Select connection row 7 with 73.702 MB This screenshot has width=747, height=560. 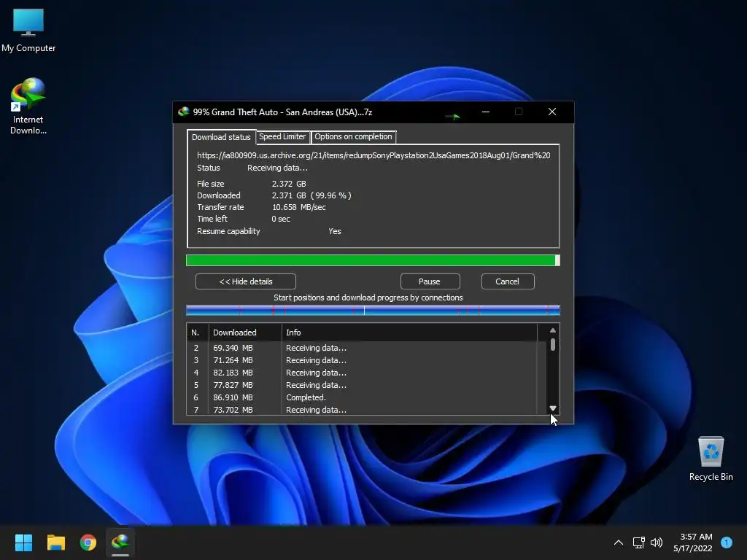coord(366,410)
